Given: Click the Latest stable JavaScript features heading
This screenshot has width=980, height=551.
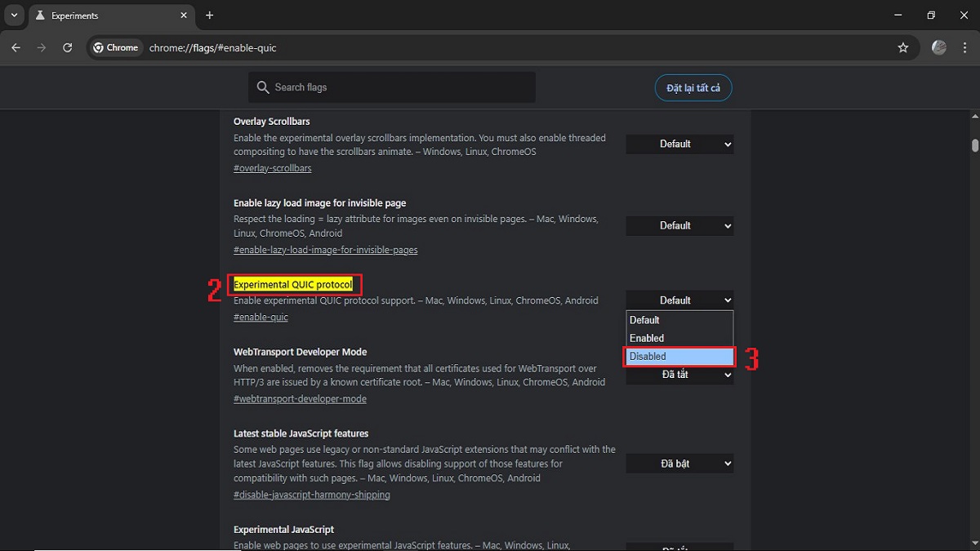Looking at the screenshot, I should pyautogui.click(x=301, y=433).
